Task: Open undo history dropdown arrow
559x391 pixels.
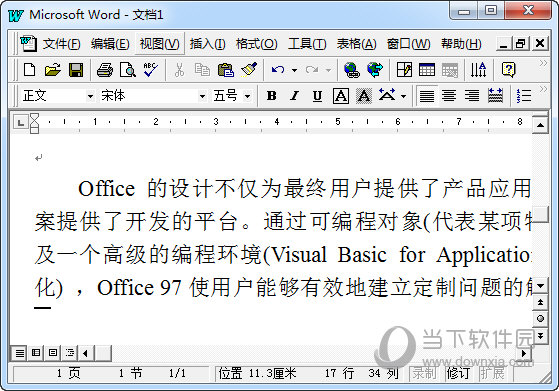Action: (x=294, y=70)
